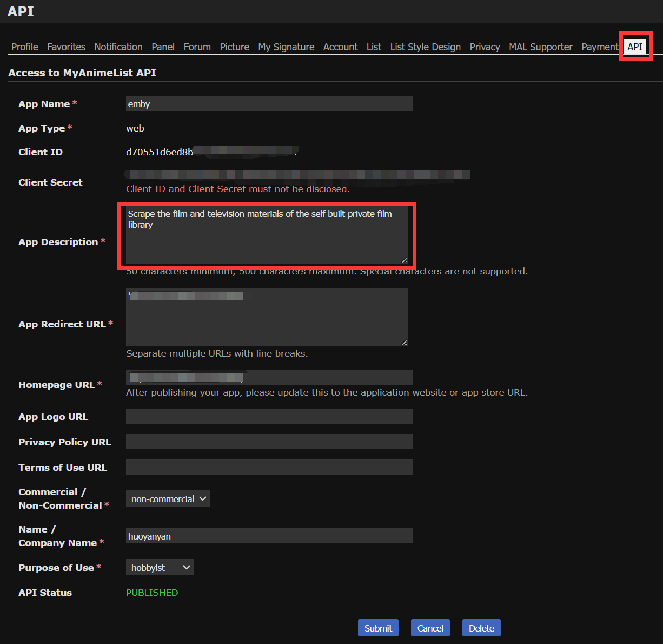
Task: Click the Terms of Use URL field
Action: (x=269, y=467)
